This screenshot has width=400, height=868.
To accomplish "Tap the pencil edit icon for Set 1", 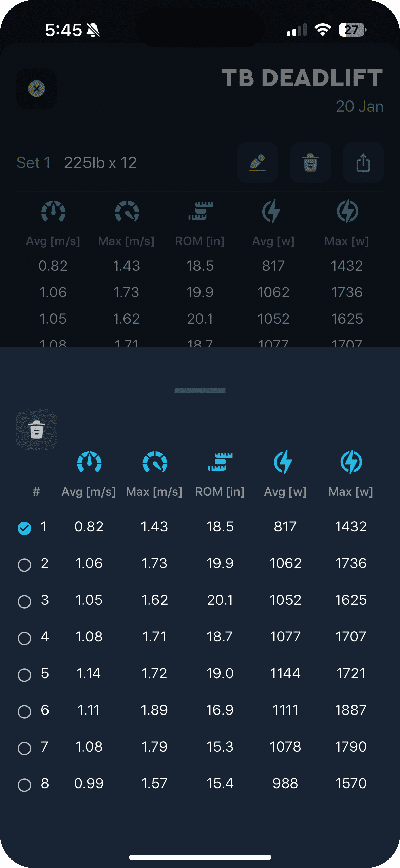I will point(258,163).
